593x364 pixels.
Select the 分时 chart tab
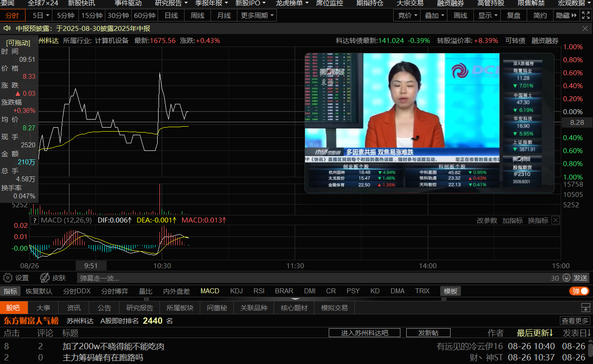click(13, 15)
